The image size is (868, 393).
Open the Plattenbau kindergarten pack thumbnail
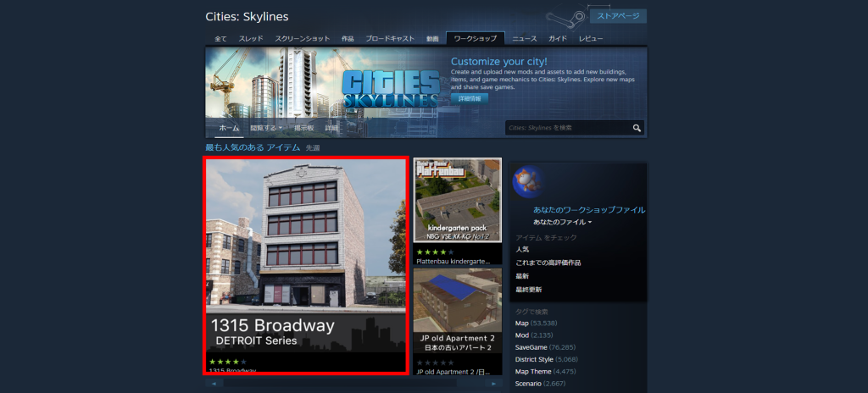457,200
